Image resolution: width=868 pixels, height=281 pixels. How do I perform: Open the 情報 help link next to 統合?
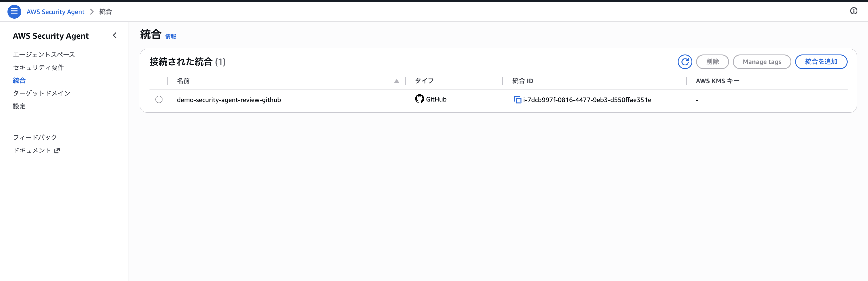pos(170,36)
